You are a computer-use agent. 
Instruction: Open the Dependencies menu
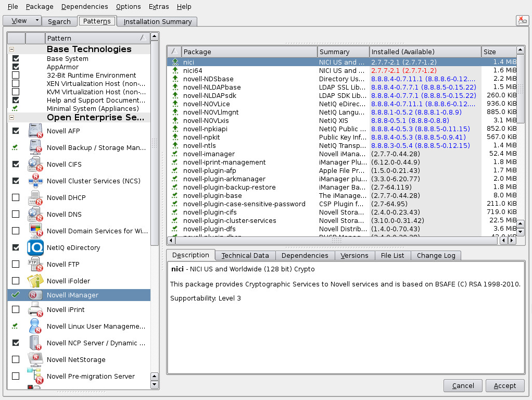click(84, 7)
